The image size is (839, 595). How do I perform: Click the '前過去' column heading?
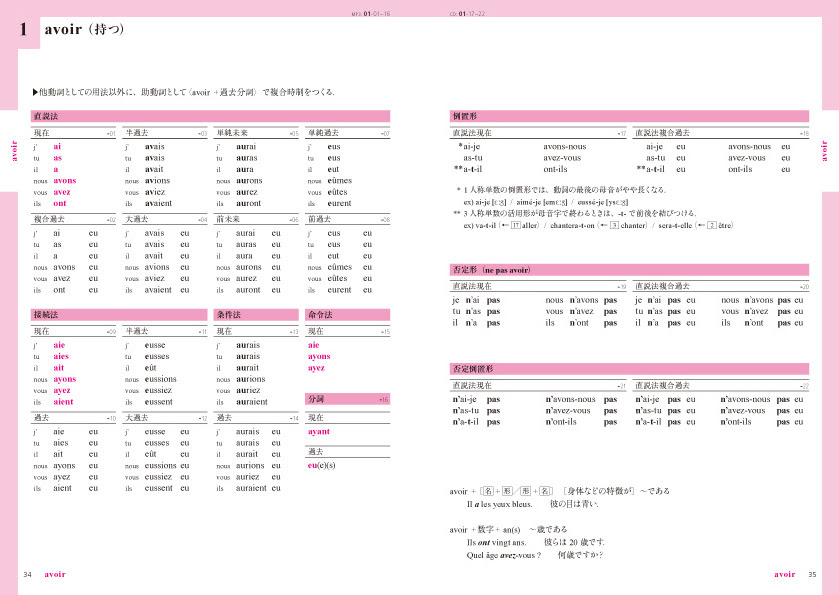(x=319, y=219)
